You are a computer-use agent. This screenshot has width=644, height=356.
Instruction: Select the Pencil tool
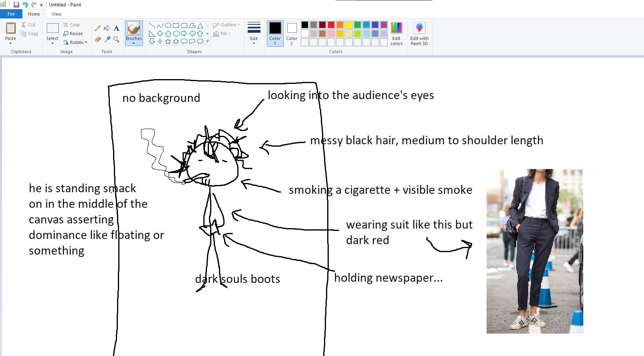[x=97, y=28]
